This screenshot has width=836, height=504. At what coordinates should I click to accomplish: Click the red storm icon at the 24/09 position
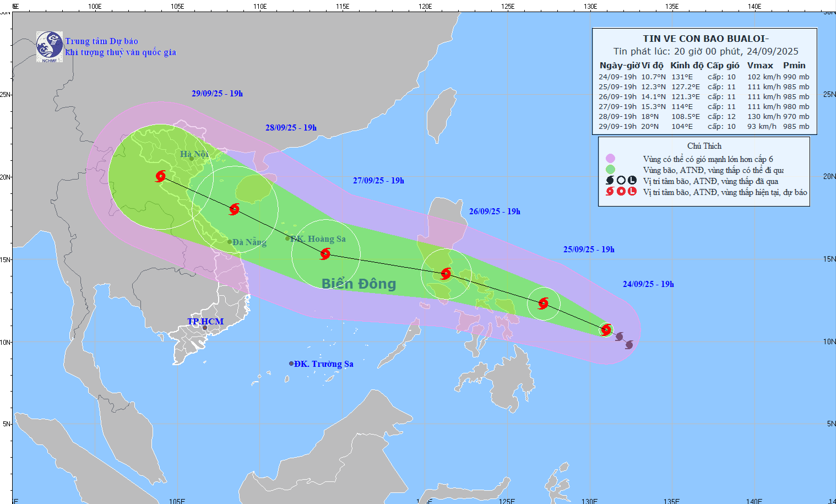click(x=606, y=330)
